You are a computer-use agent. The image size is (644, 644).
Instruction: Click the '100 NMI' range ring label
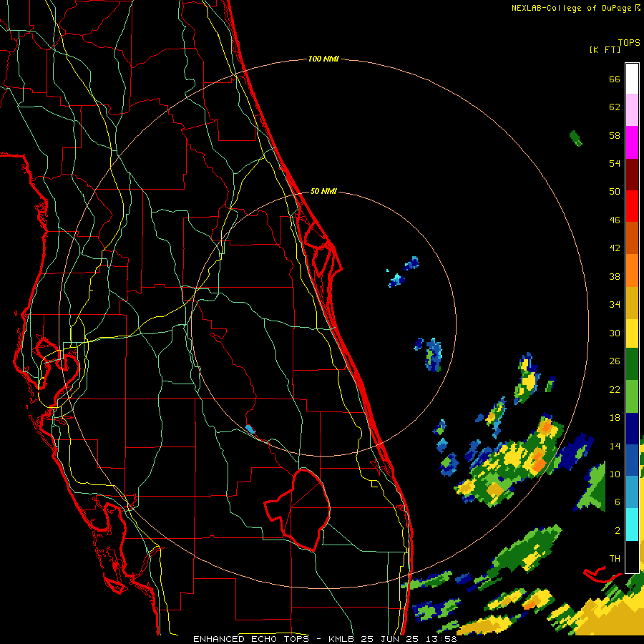pyautogui.click(x=323, y=59)
